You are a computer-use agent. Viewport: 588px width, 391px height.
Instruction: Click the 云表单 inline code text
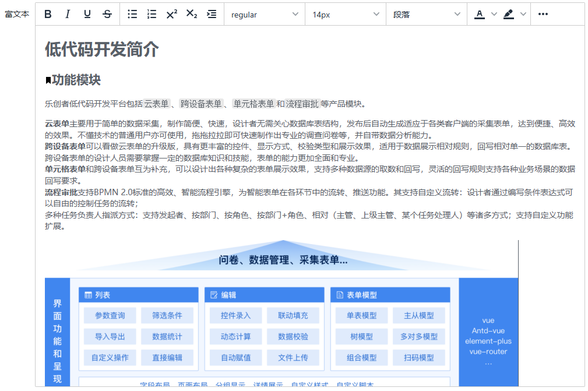pyautogui.click(x=157, y=104)
